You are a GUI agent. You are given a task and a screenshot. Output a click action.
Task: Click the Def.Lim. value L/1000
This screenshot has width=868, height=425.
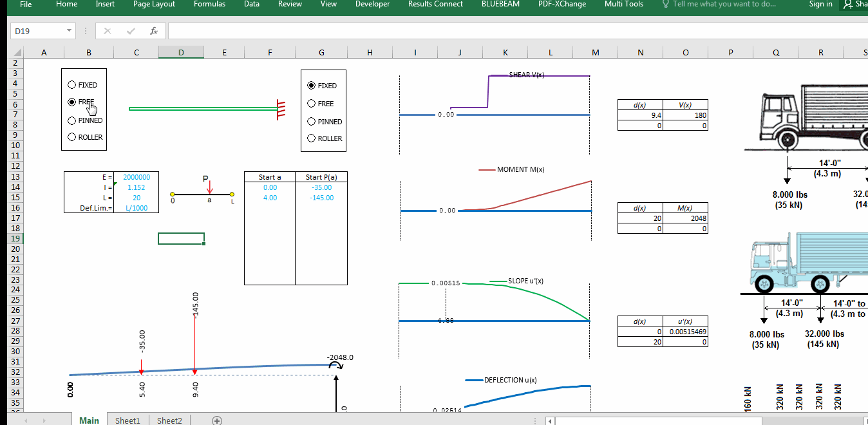pos(137,208)
